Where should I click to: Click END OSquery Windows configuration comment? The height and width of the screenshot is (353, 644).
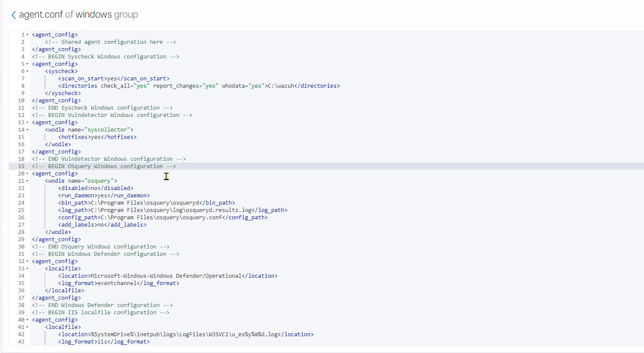pos(101,246)
